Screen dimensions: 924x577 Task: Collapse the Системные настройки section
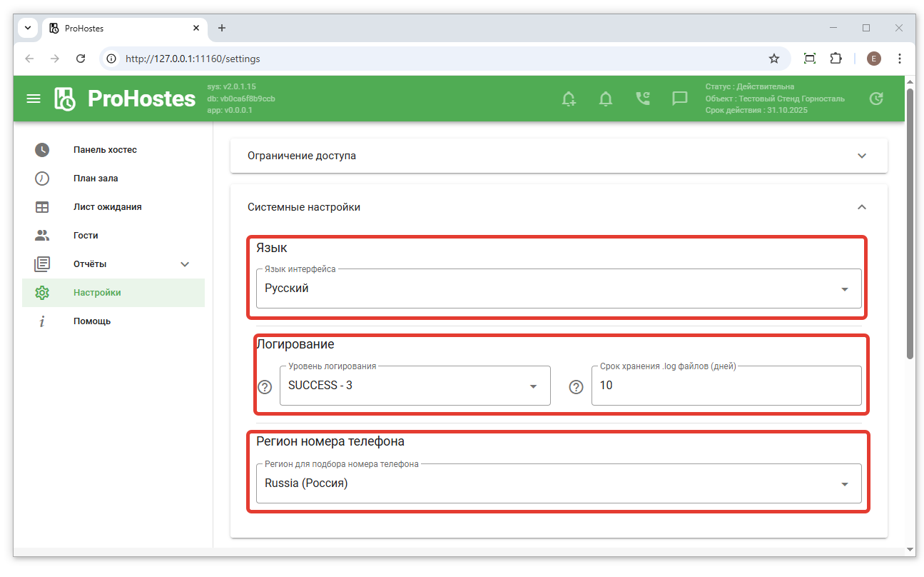tap(861, 207)
